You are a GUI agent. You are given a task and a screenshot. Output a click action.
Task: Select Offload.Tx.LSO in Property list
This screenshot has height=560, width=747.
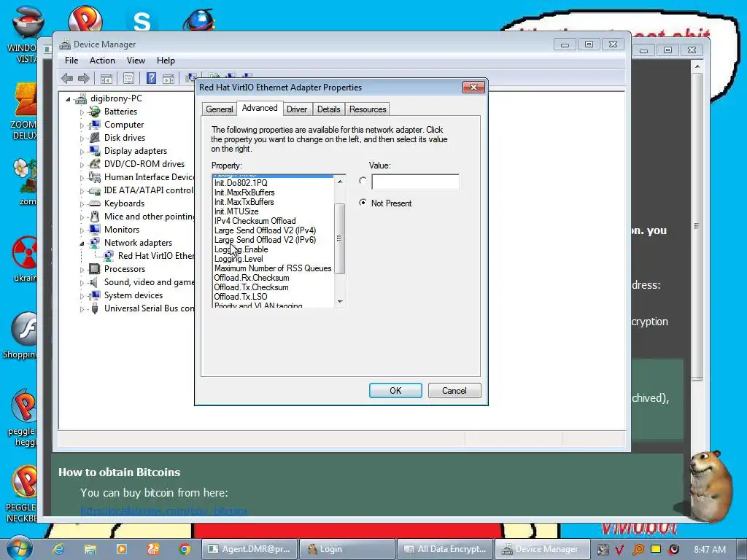coord(241,297)
